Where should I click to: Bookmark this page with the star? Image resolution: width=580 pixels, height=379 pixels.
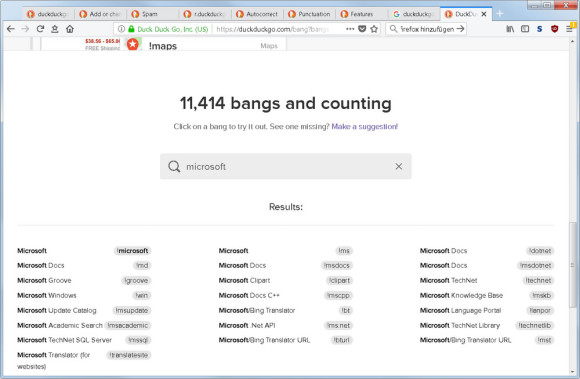374,29
